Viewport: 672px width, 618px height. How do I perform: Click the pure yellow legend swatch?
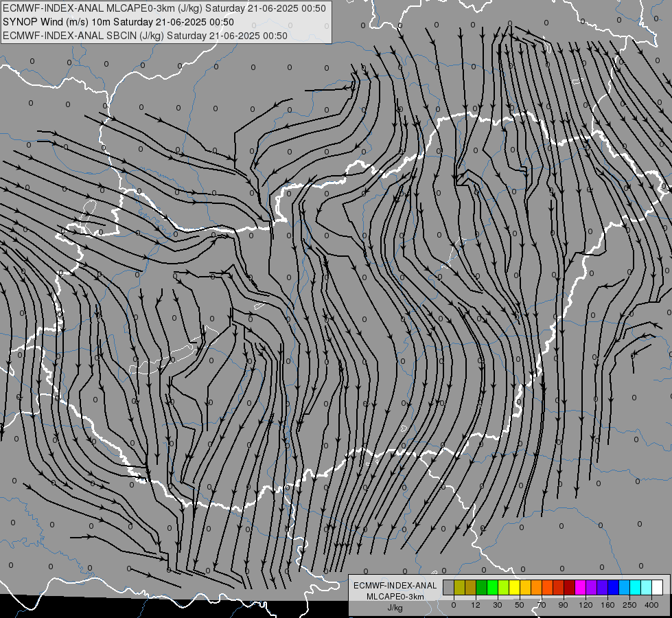[514, 587]
